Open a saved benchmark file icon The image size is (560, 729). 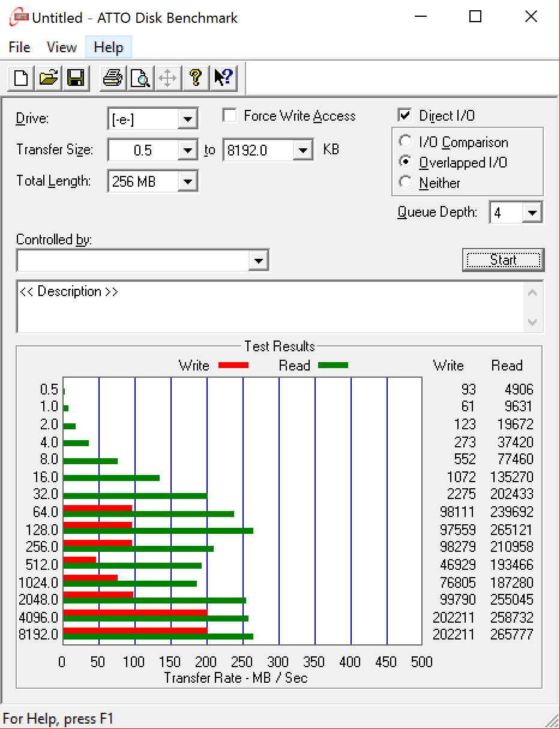(x=49, y=78)
